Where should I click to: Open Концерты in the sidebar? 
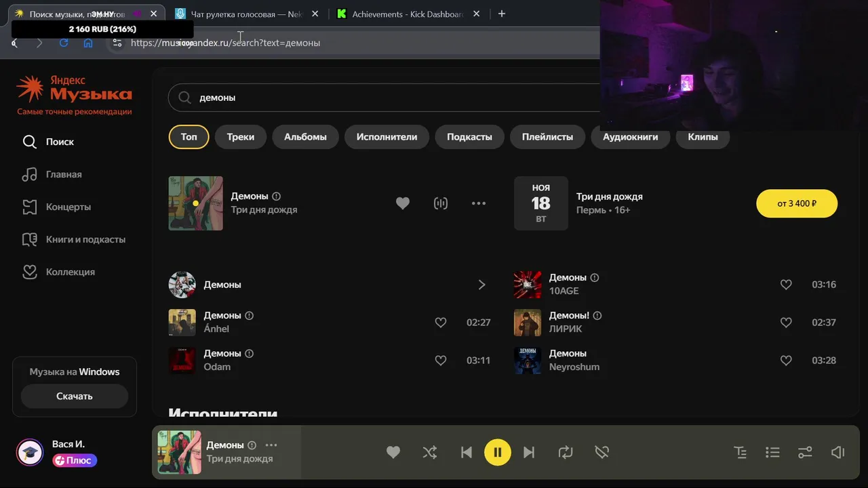pos(56,207)
